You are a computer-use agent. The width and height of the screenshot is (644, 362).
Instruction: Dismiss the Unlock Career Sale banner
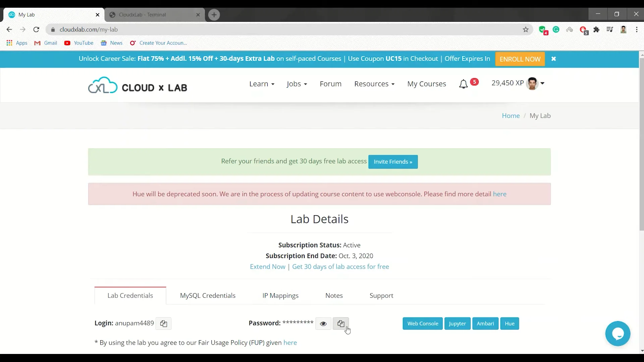pos(553,59)
